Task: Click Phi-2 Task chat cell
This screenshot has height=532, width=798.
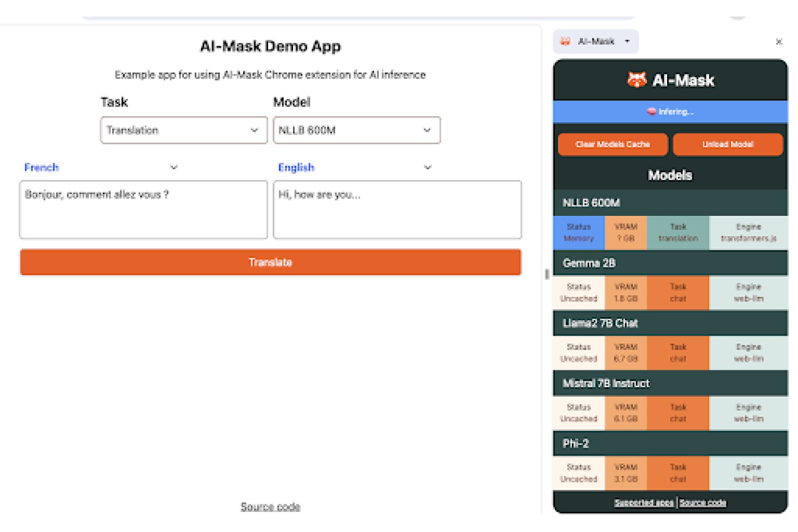Action: click(x=678, y=473)
